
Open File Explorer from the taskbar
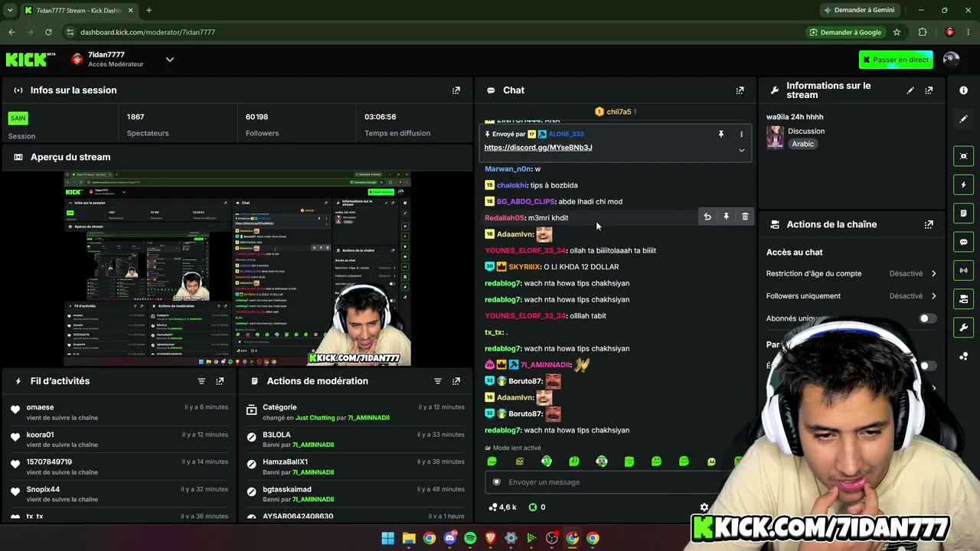(409, 538)
